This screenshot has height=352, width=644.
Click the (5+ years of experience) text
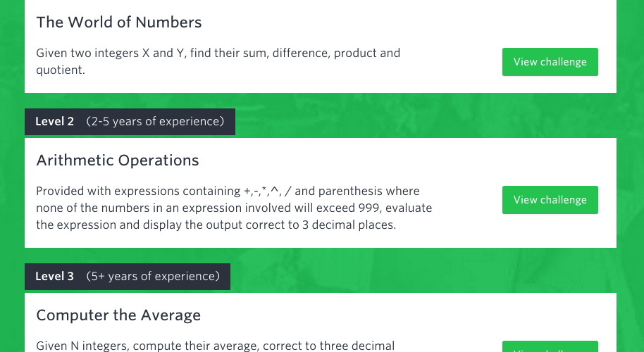153,276
